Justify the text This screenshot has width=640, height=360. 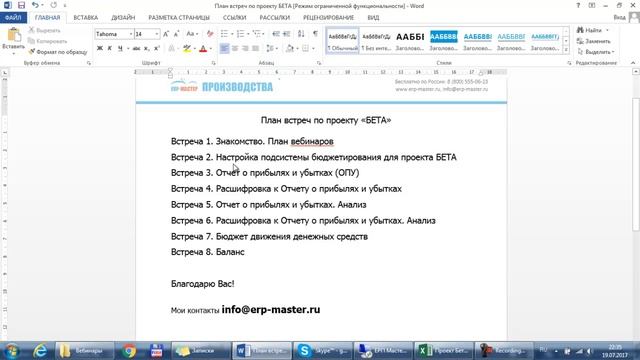[256, 48]
